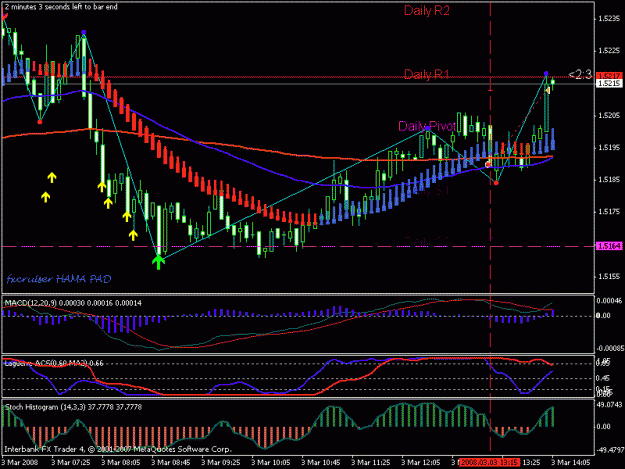Click the red zigzag dot at first swing low
The image size is (625, 469).
tap(39, 122)
